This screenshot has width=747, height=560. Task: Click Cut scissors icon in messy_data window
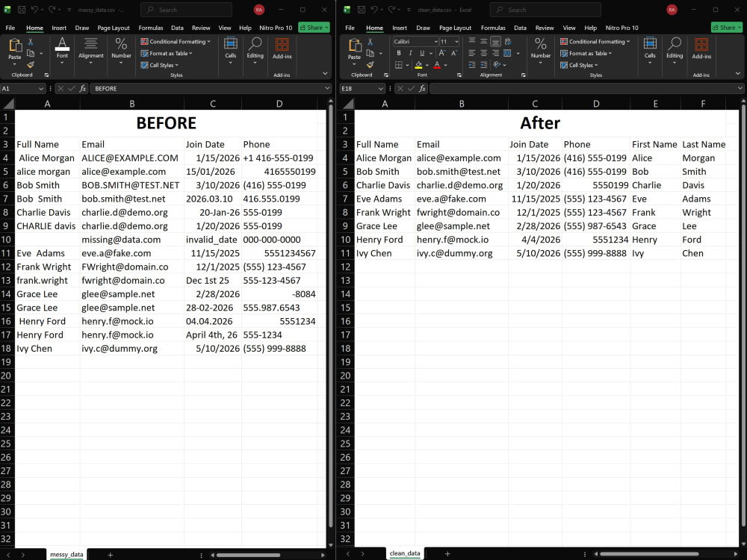[x=31, y=42]
